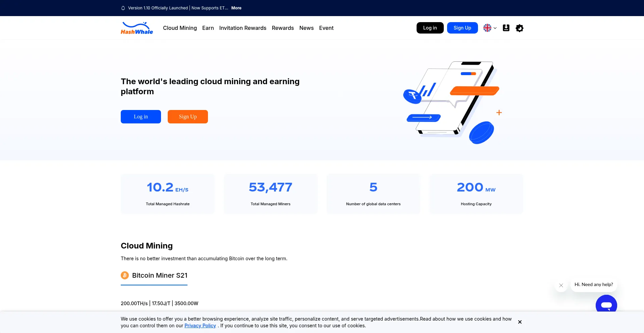Open the Rewards menu item
Image resolution: width=644 pixels, height=333 pixels.
(x=283, y=28)
